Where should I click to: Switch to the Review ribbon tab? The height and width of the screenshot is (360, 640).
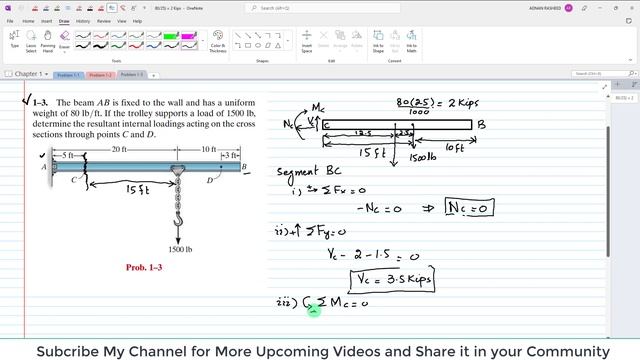click(104, 21)
